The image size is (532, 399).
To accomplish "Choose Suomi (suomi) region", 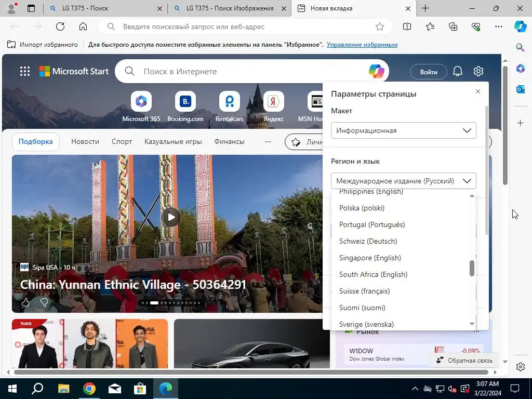I will [x=401, y=308].
